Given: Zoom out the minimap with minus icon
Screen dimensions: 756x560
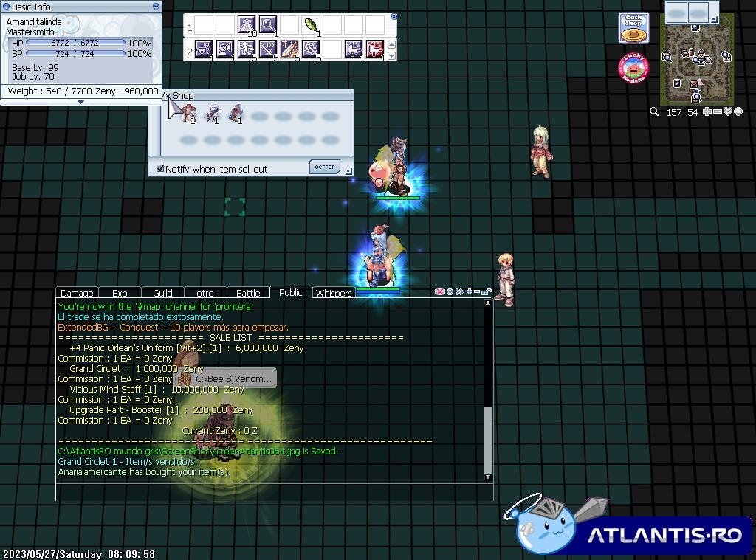Looking at the screenshot, I should [718, 112].
